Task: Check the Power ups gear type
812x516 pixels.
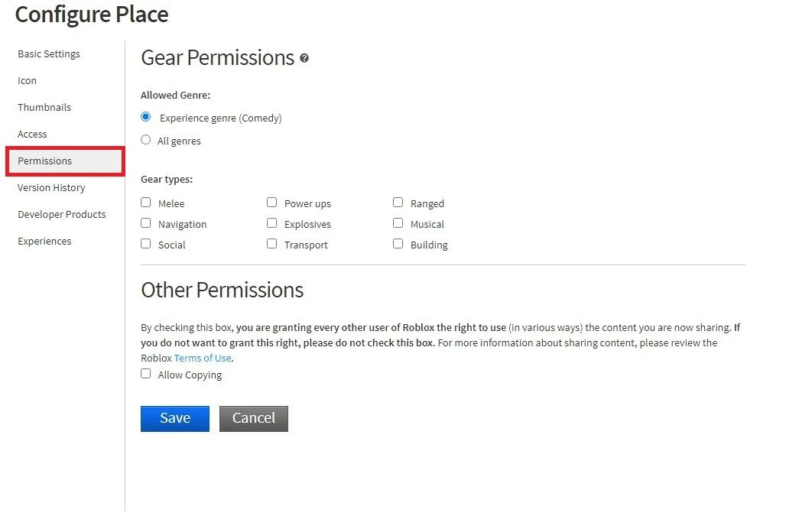Action: coord(272,203)
